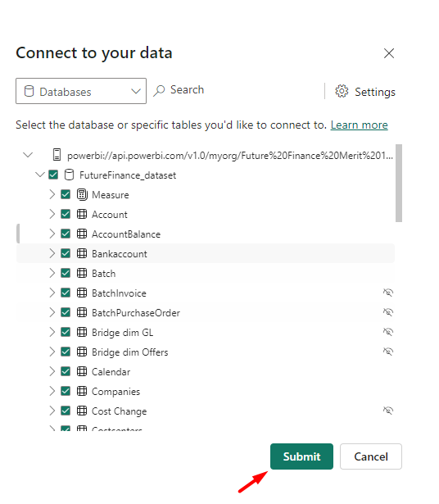
Task: Click the hidden eye icon on Bridge dim GL row
Action: tap(388, 332)
